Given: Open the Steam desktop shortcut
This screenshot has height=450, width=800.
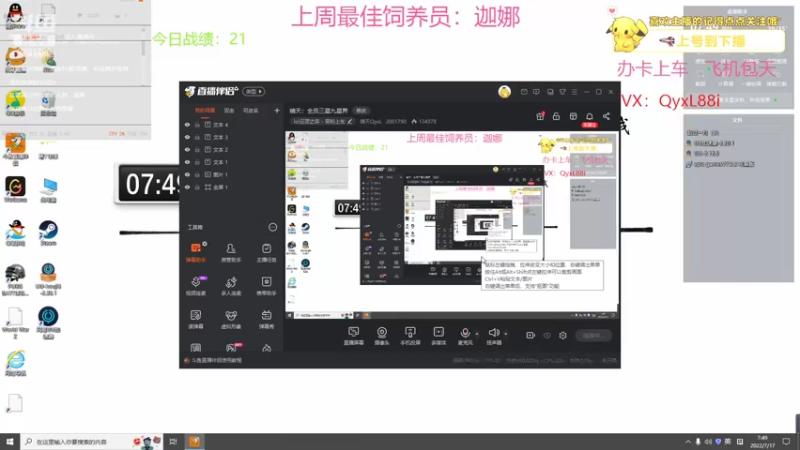Looking at the screenshot, I should [48, 233].
